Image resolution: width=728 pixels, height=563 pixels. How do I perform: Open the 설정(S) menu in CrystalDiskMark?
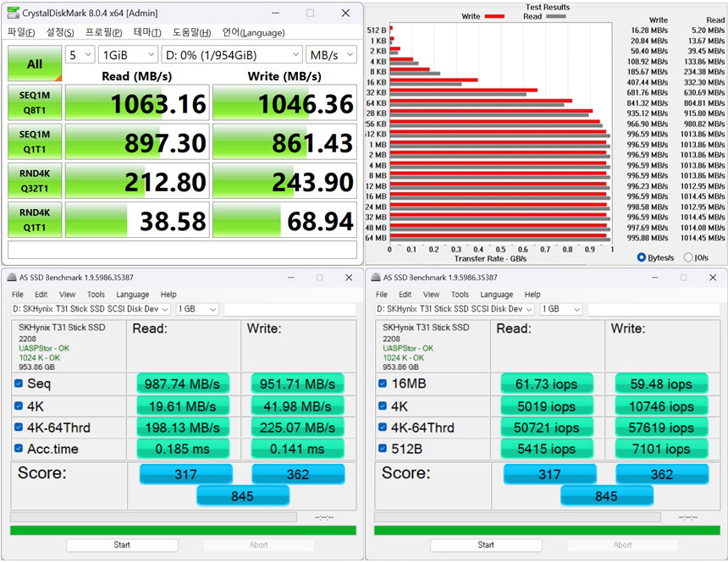(x=59, y=32)
